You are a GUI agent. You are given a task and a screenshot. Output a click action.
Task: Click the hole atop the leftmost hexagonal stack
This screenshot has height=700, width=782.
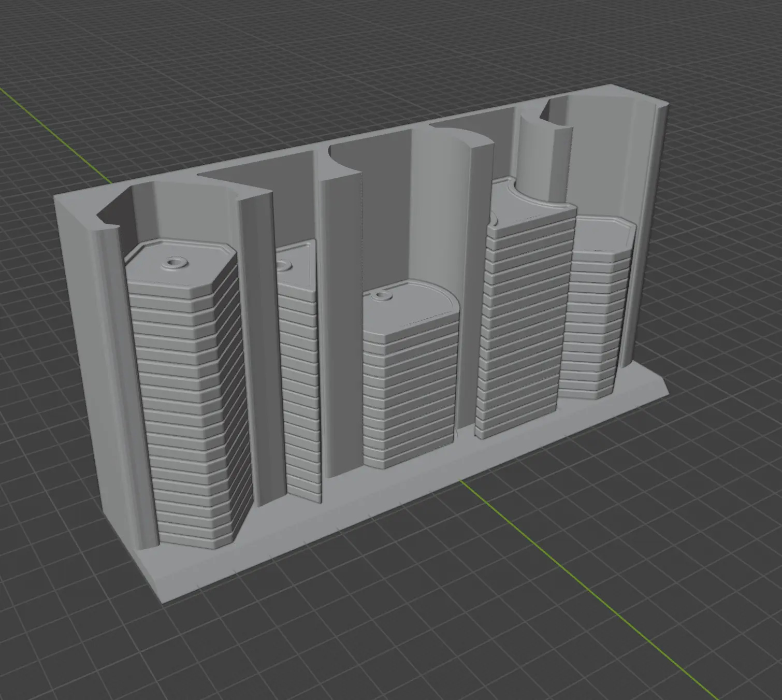[x=174, y=264]
